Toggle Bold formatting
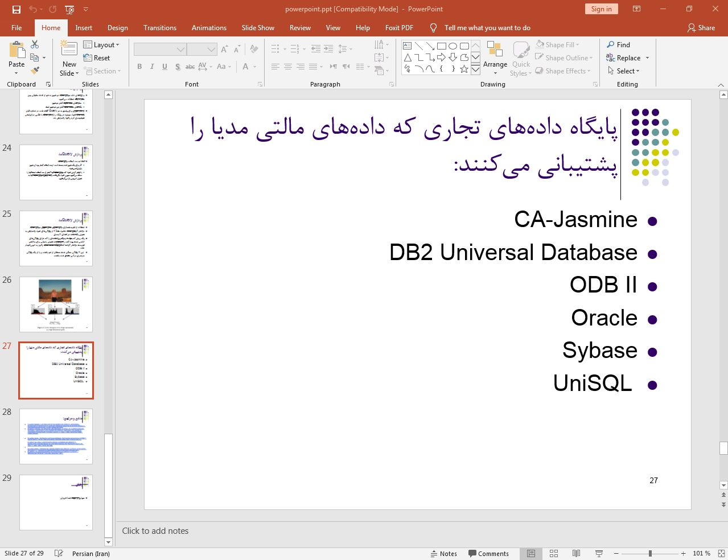Screen dimensions: 728x560 click(x=139, y=67)
